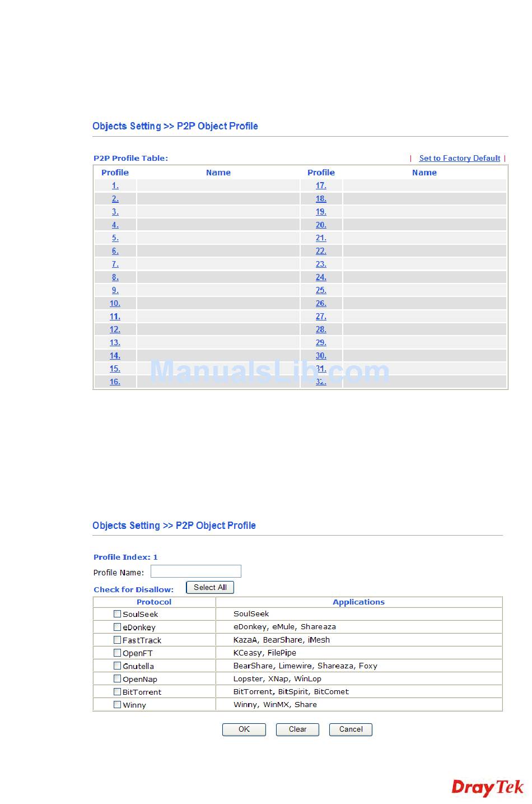Click Set to Factory Default link
Screen dimensions: 532x804
(459, 158)
